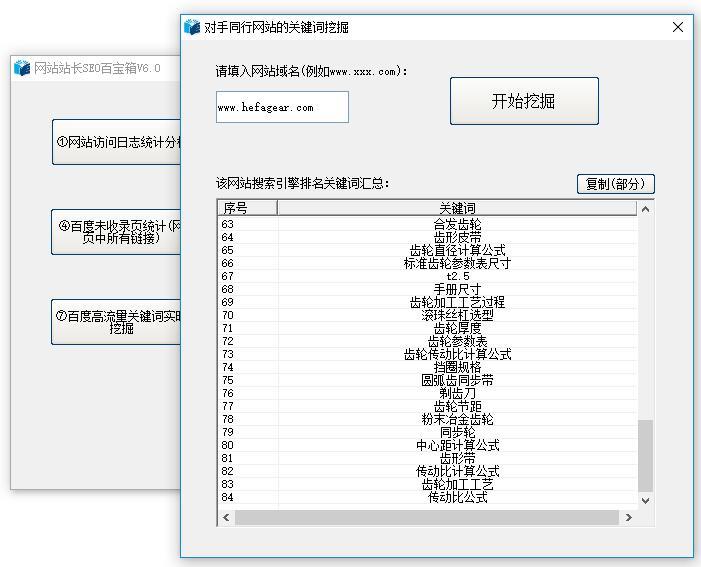Click the domain input field containing www.hefagear.com
Viewport: 701px width, 567px height.
(282, 107)
